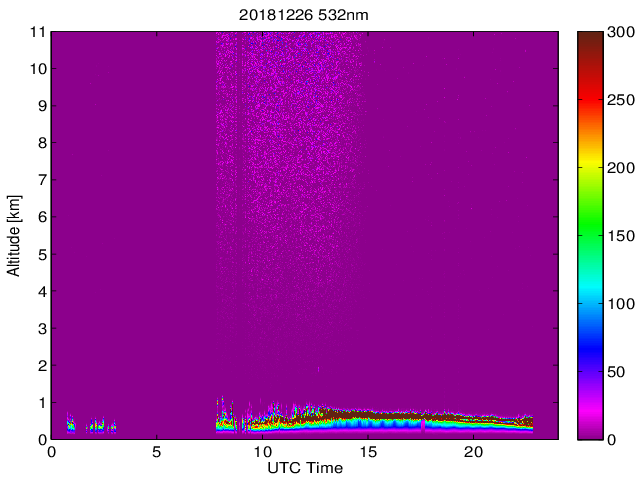Click x-axis tick label '20'

473,452
